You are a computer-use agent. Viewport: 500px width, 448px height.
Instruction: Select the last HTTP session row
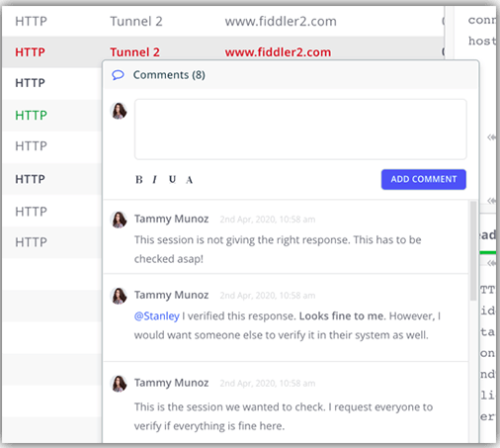click(x=52, y=242)
